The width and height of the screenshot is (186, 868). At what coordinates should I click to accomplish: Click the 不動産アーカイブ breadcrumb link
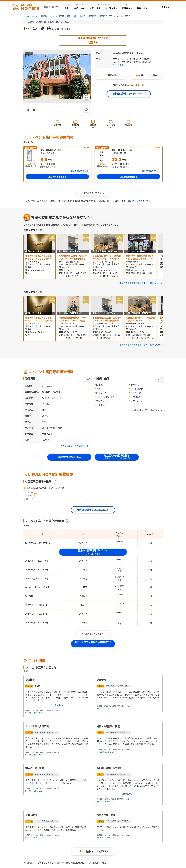(x=48, y=16)
